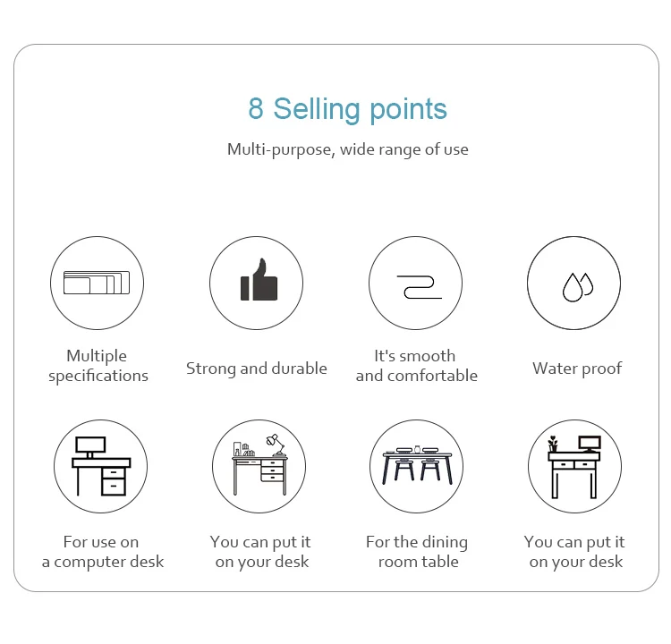Screen dimensions: 671x644
Task: Click "For use on a computer desk" text
Action: click(102, 552)
